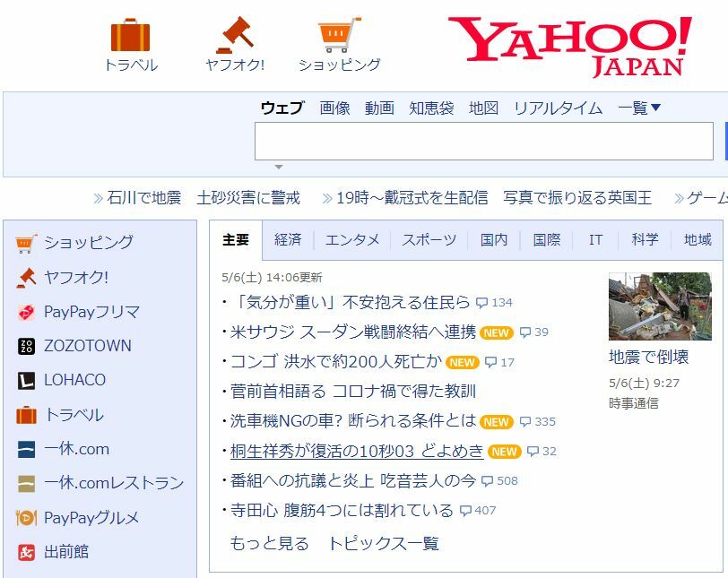Viewport: 728px width, 578px height.
Task: Open the ショッピング cart icon at top
Action: (340, 35)
